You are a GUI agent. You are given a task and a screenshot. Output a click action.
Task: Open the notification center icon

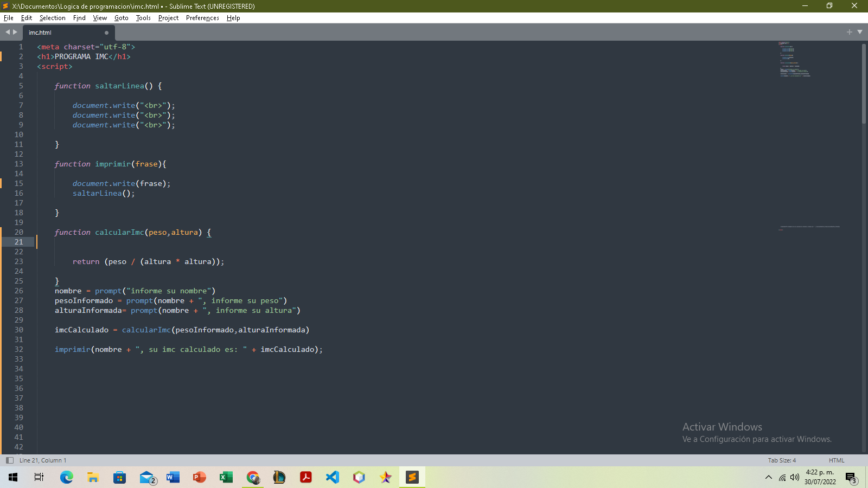tap(851, 478)
